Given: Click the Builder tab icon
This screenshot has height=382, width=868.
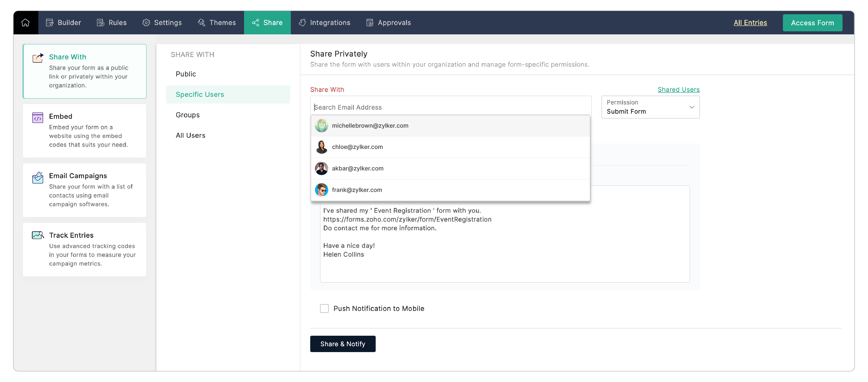Looking at the screenshot, I should click(50, 23).
